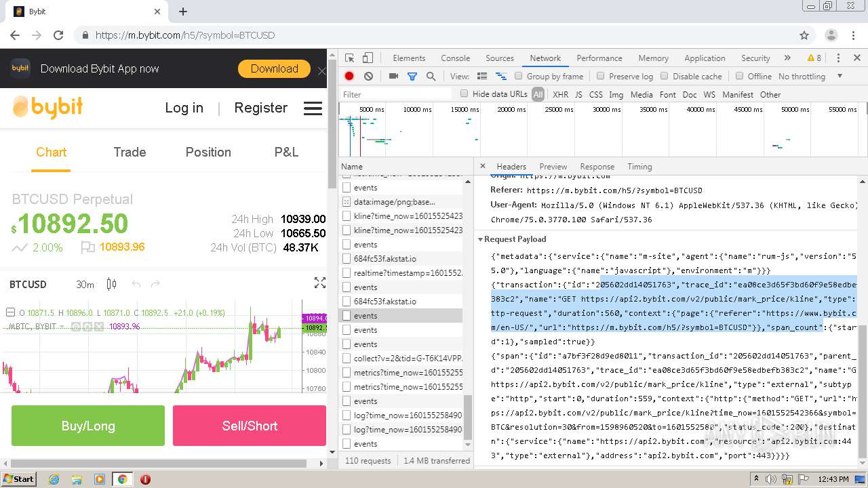The image size is (868, 488).
Task: Click the Log in link
Action: (184, 108)
